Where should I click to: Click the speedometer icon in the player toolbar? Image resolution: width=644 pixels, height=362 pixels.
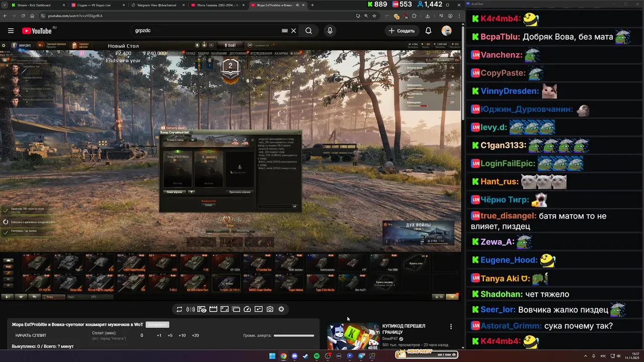click(247, 309)
